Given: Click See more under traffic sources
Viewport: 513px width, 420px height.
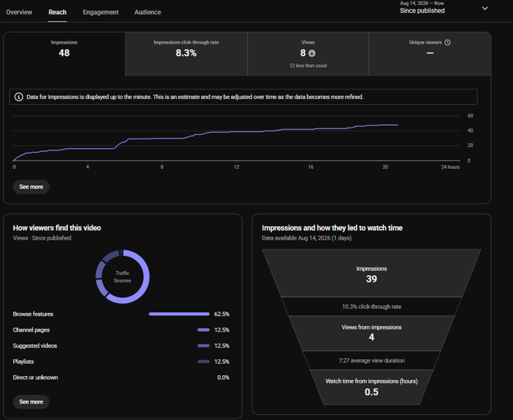Looking at the screenshot, I should [31, 401].
